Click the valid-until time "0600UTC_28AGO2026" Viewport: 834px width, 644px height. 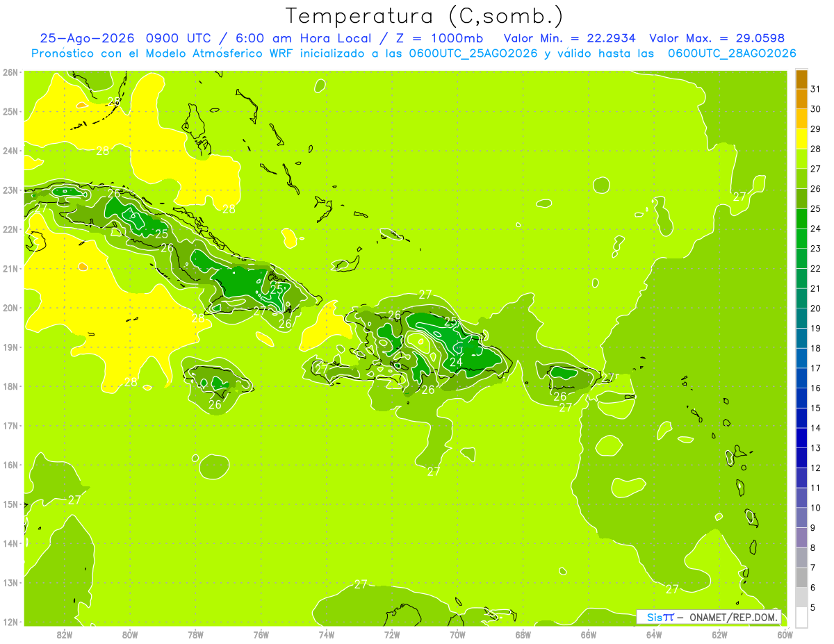click(732, 53)
